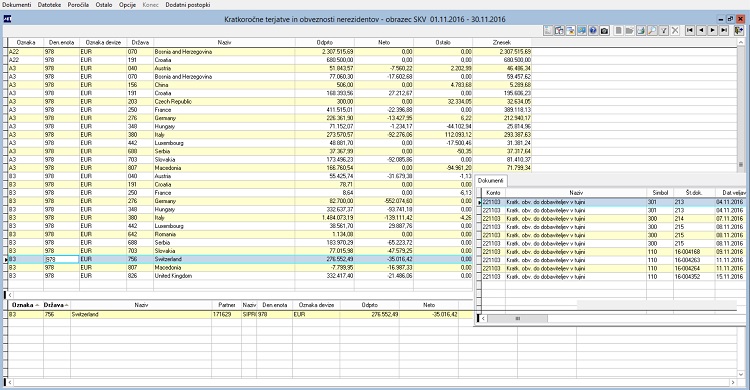Click the X delete toolbar icon
Screen dimensions: 750x390
point(675,31)
